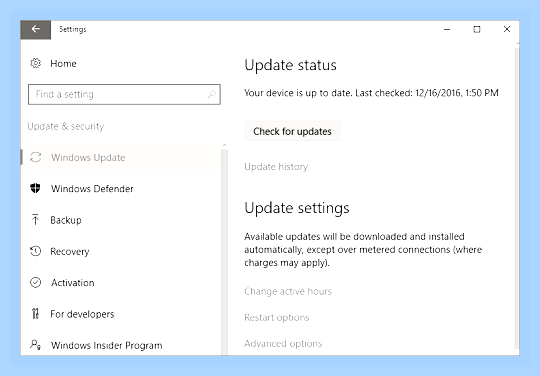Select Windows Update in sidebar
This screenshot has width=540, height=376.
click(121, 158)
